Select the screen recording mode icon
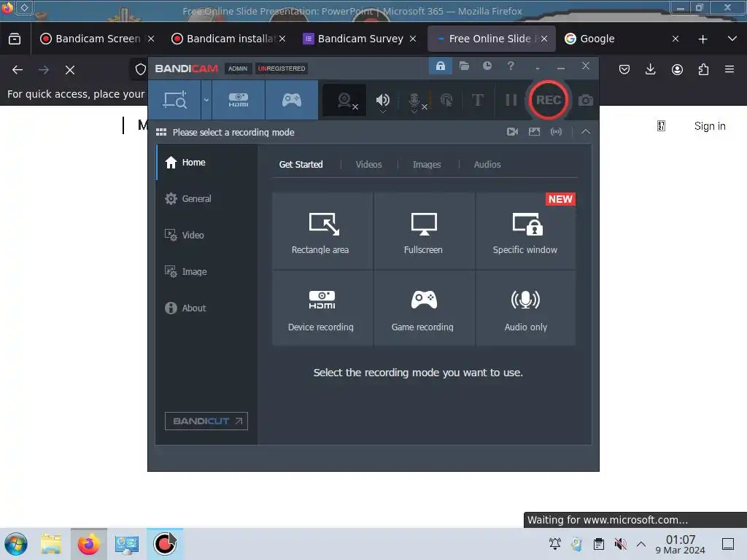The image size is (747, 560). point(175,100)
